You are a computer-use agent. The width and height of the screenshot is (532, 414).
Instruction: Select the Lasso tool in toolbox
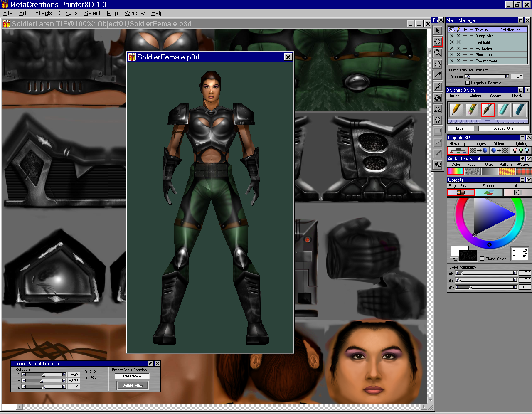click(438, 143)
